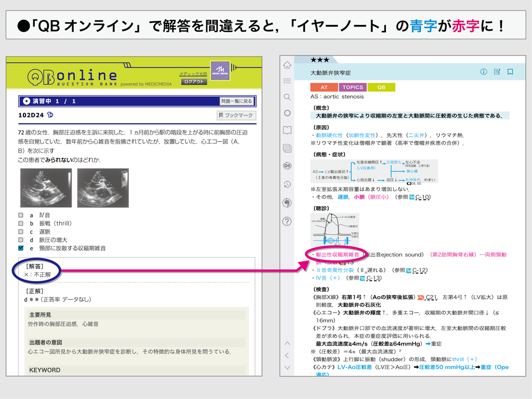Click the 大動脈弁狭窄症 page title
532x399 pixels.
click(x=330, y=73)
